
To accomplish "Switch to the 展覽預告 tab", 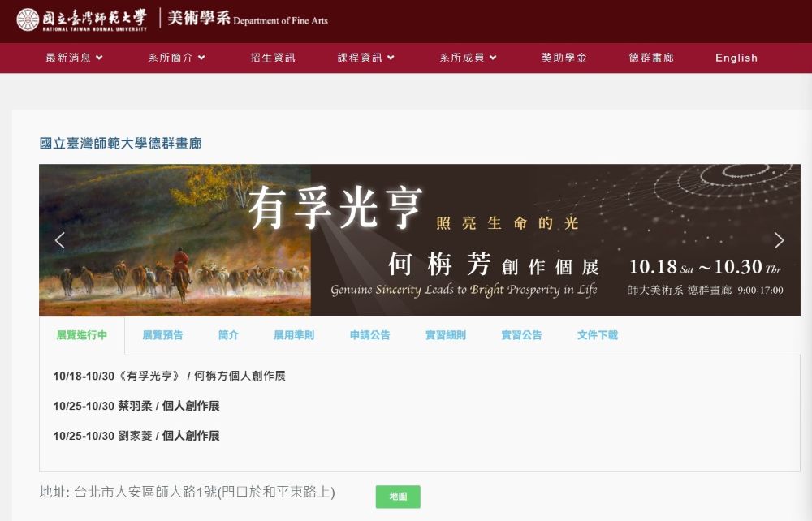I will [162, 335].
